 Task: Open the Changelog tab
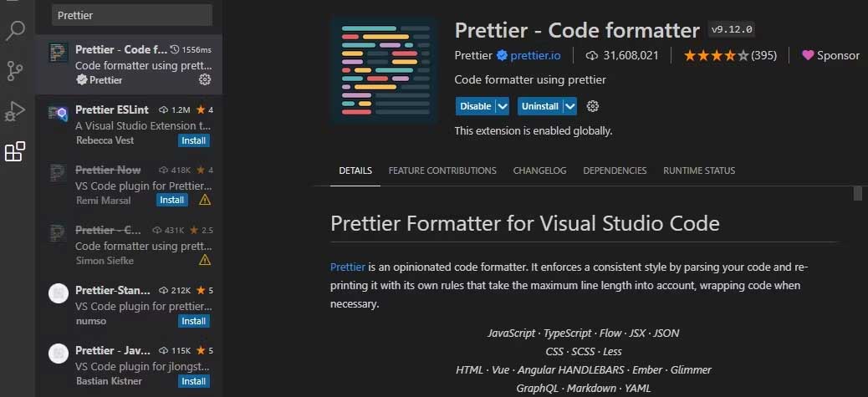(539, 171)
